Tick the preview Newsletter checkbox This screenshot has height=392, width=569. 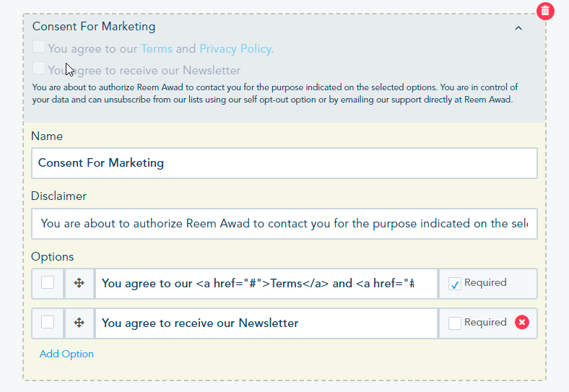39,69
